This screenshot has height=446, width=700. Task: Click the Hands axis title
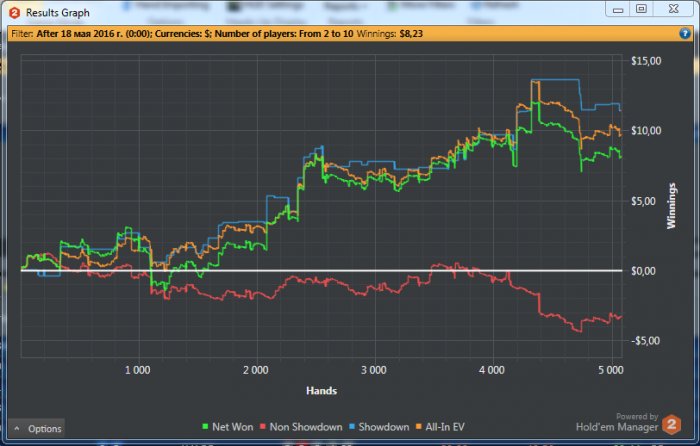[x=321, y=391]
